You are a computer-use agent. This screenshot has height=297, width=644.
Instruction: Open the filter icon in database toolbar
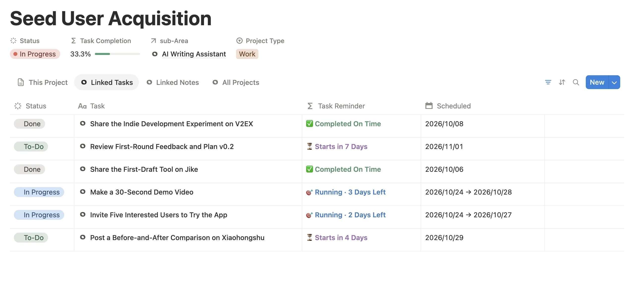(548, 82)
